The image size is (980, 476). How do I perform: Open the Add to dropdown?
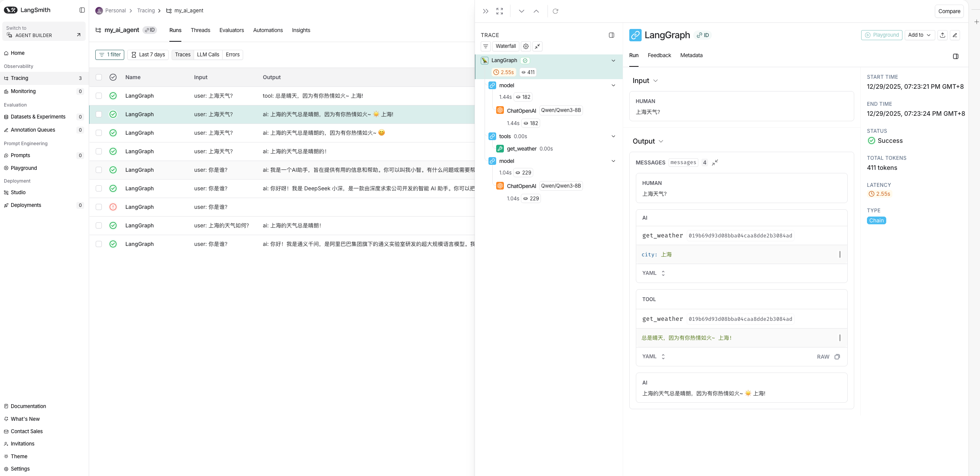coord(919,35)
